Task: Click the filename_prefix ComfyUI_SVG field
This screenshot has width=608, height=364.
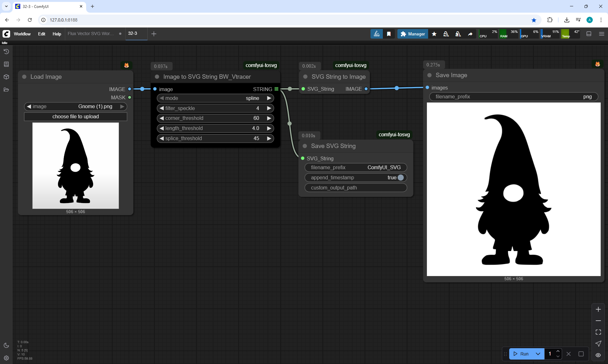Action: click(356, 167)
